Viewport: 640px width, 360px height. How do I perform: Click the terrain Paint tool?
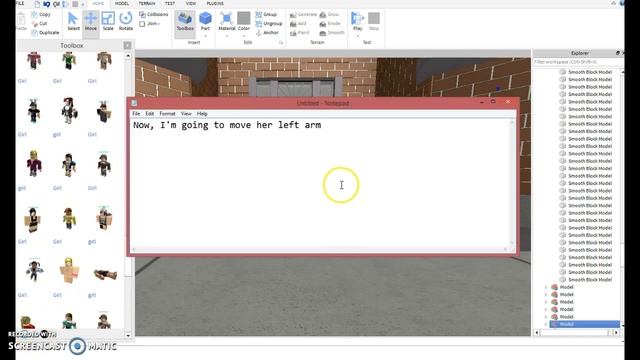pyautogui.click(x=300, y=33)
